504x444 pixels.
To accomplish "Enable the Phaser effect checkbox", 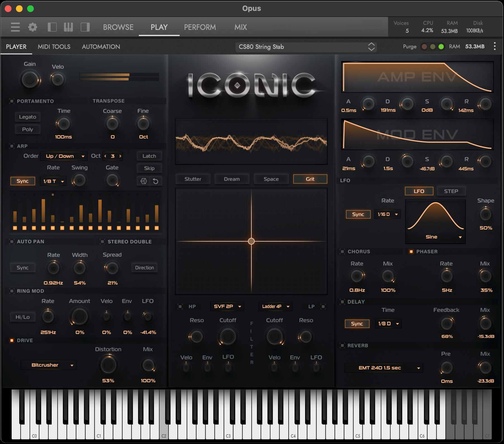I will (x=411, y=252).
